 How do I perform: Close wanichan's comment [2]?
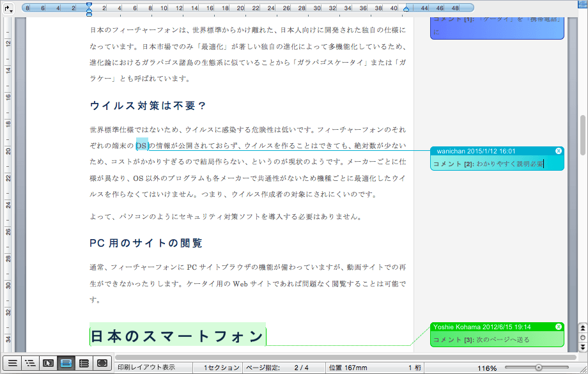559,151
